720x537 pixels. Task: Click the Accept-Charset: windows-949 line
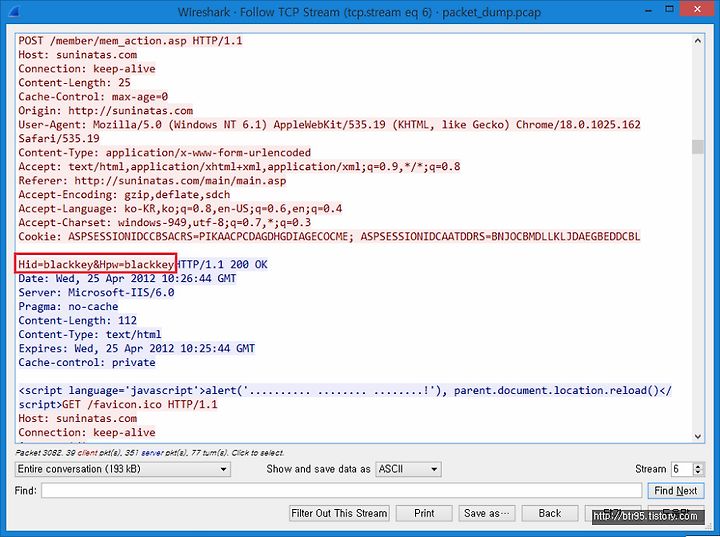point(164,223)
